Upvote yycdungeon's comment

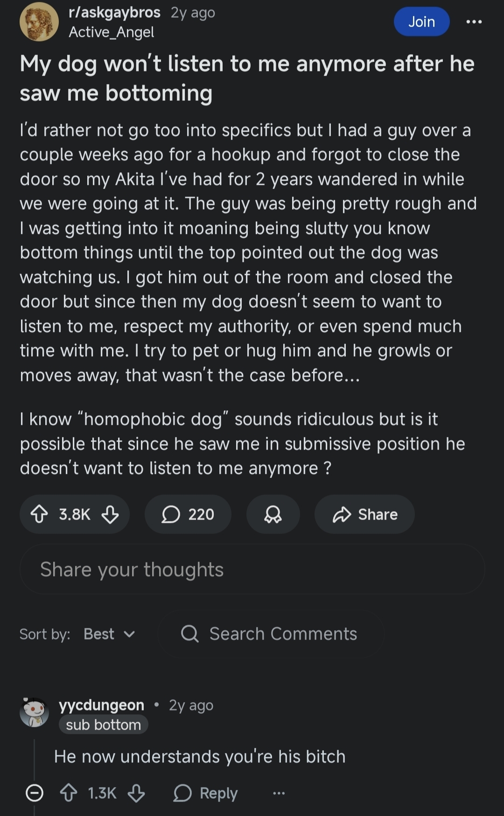(x=69, y=793)
